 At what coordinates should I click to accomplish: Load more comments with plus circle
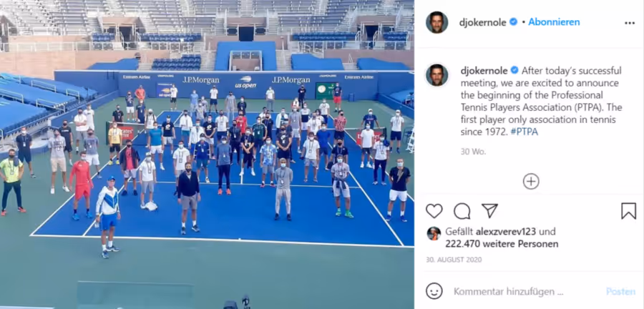click(x=531, y=181)
